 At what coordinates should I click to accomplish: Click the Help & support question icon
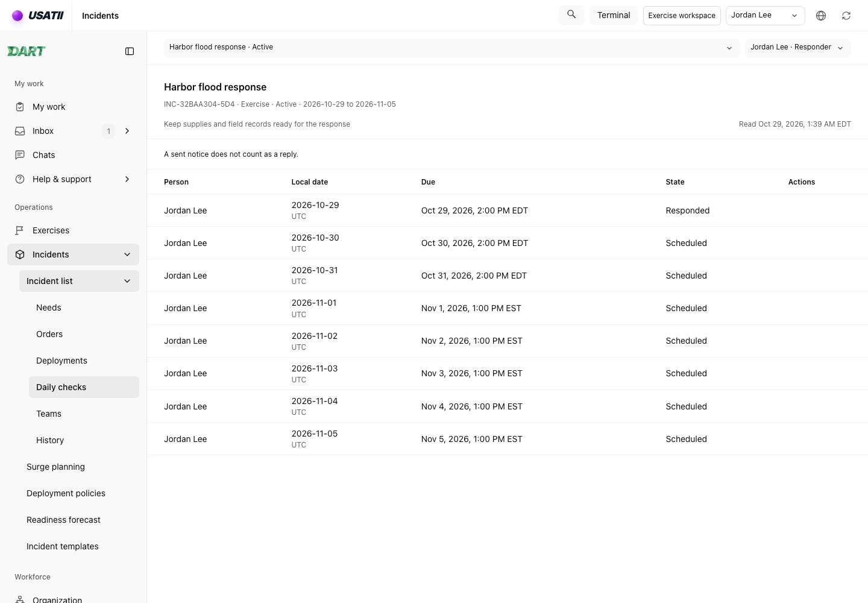(20, 179)
